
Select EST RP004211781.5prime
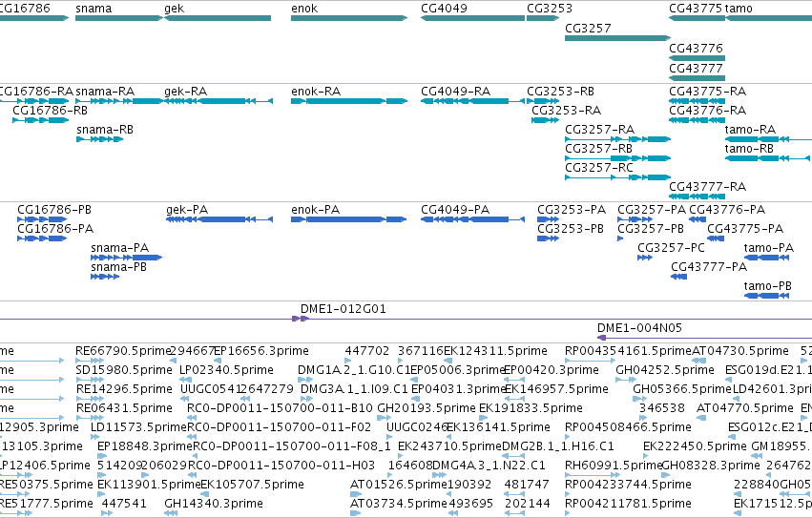(628, 504)
